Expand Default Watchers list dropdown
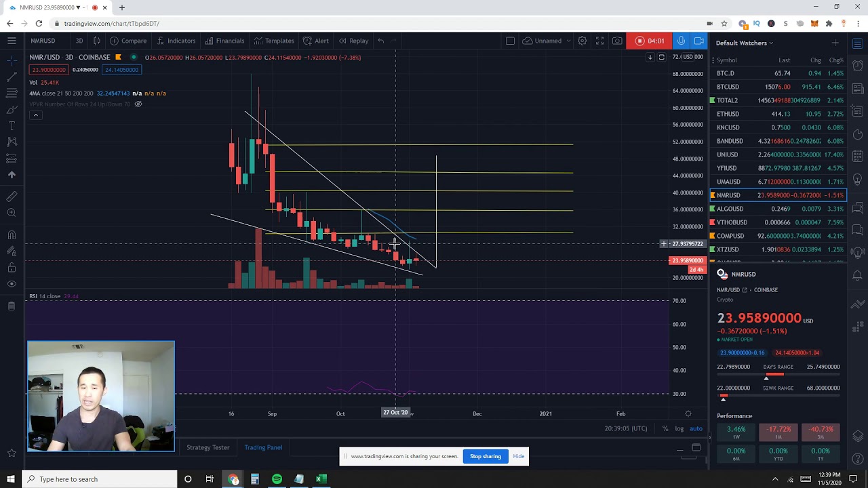 pyautogui.click(x=745, y=43)
